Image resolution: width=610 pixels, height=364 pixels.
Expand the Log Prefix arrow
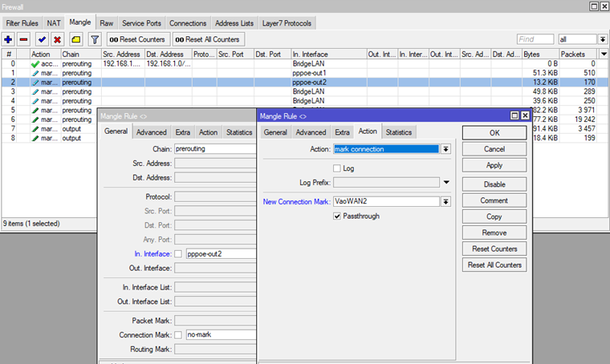point(445,183)
